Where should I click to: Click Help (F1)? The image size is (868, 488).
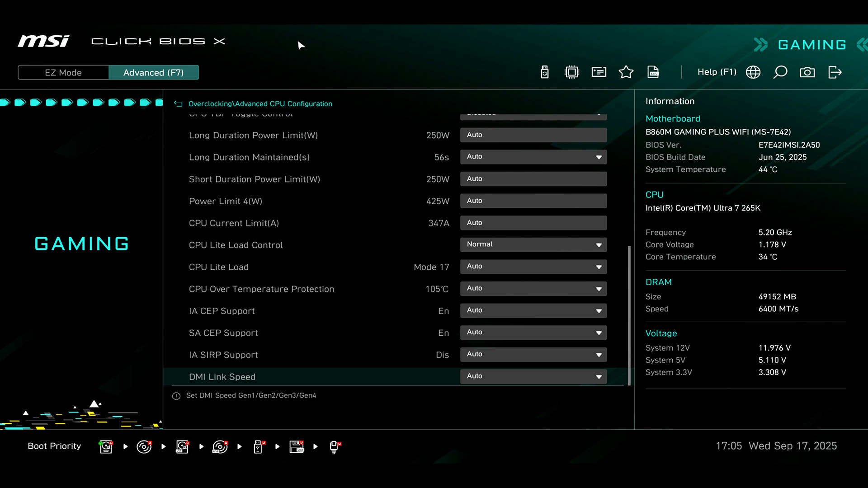717,72
